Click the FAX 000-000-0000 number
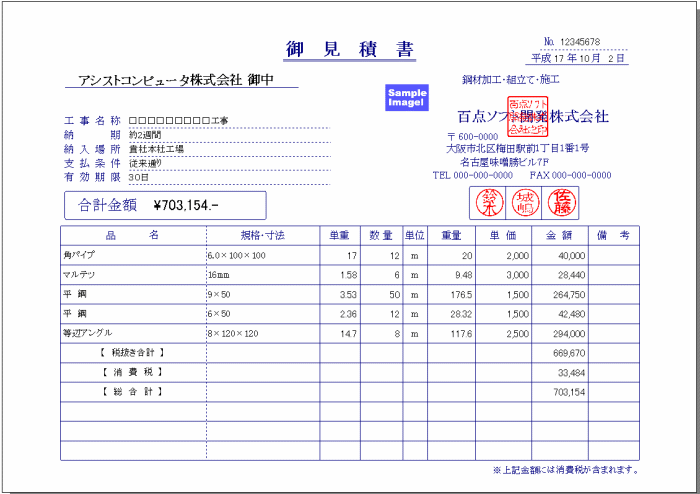This screenshot has width=700, height=494. pos(570,175)
